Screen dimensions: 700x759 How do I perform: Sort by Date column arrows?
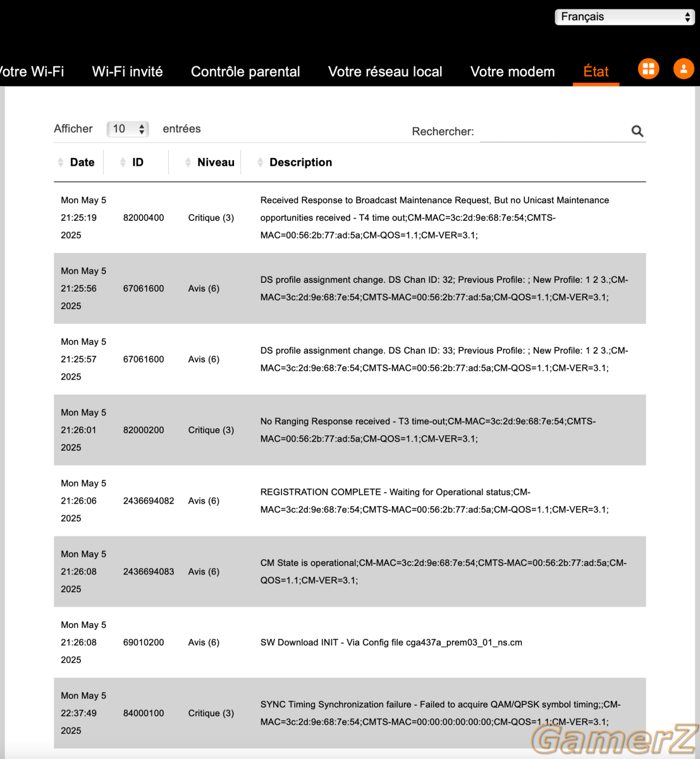[61, 163]
